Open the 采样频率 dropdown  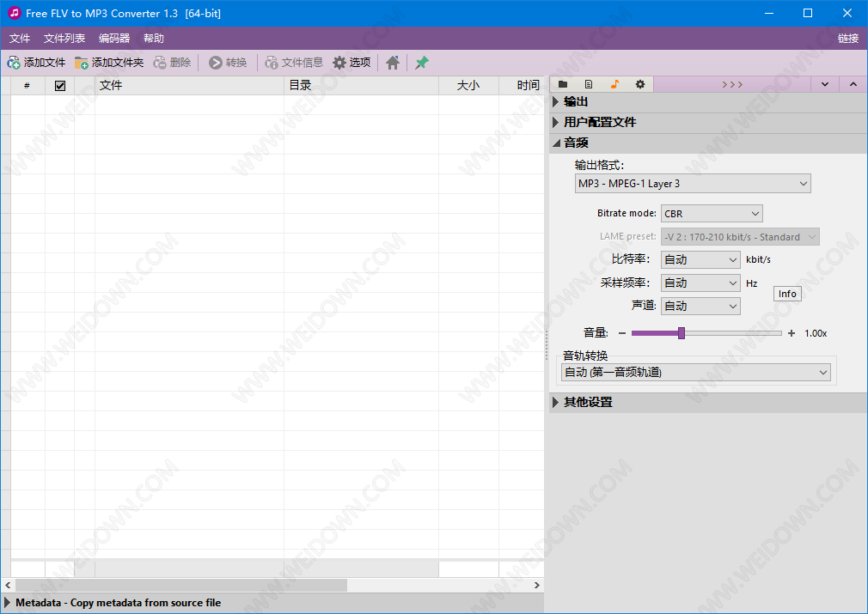700,283
